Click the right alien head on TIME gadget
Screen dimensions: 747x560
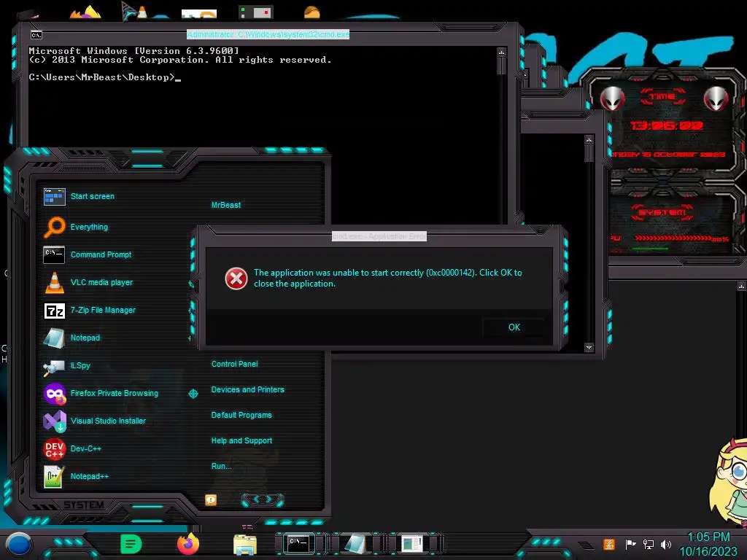pyautogui.click(x=716, y=98)
